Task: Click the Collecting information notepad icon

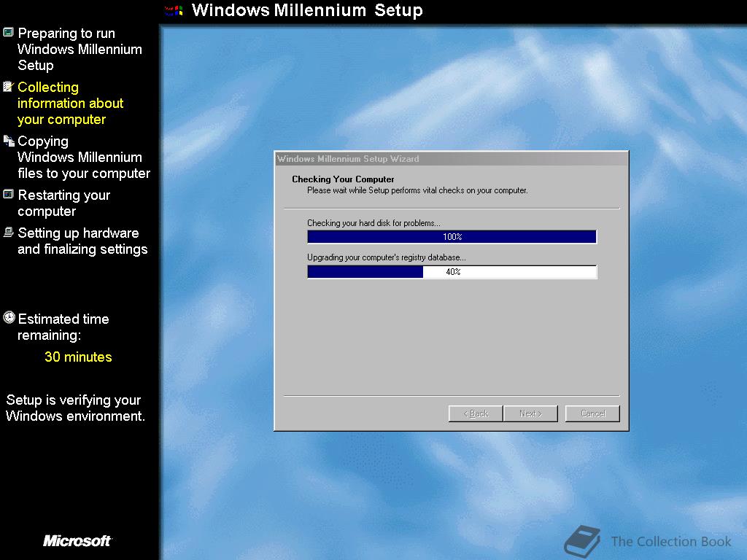Action: pos(9,85)
